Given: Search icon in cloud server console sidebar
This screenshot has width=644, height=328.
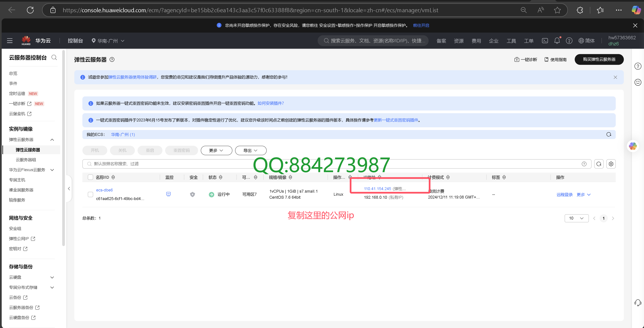Looking at the screenshot, I should [x=54, y=58].
